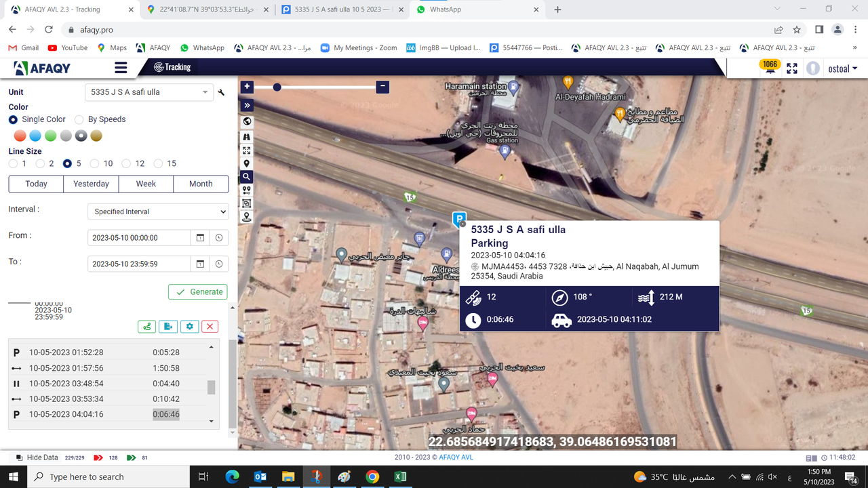Activate the magnifier search tool on map sidebar
The height and width of the screenshot is (488, 868).
point(246,176)
